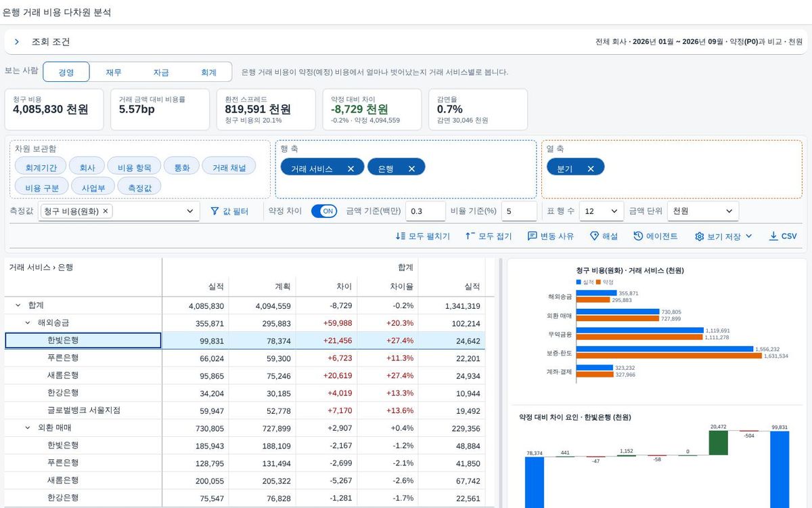Collapse the 해외송금 group row

coord(28,323)
